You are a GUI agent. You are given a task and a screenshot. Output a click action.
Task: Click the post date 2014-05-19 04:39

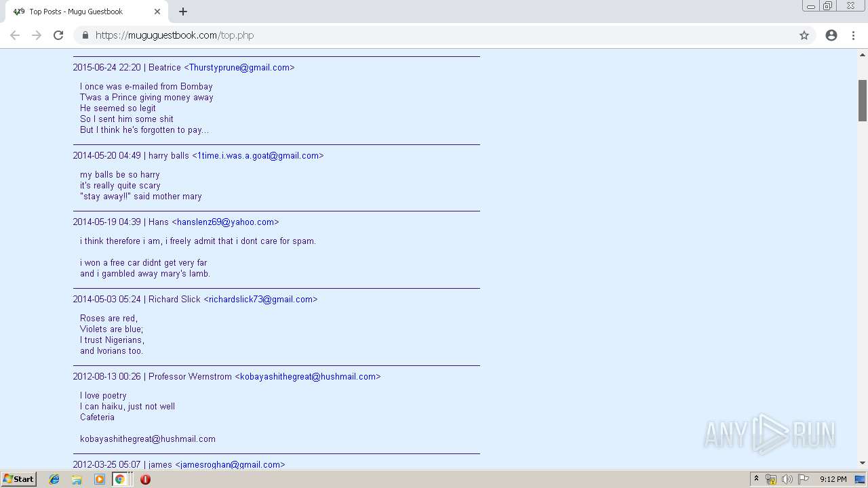(x=107, y=222)
